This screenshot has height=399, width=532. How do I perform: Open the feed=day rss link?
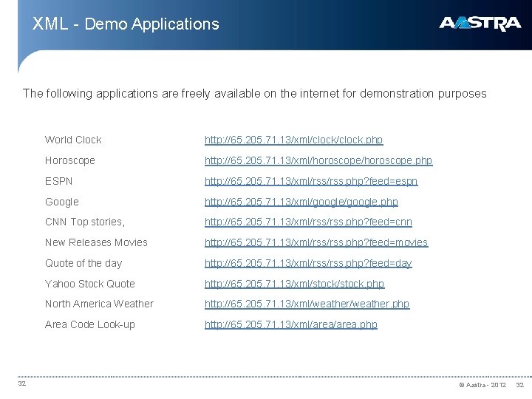click(308, 263)
